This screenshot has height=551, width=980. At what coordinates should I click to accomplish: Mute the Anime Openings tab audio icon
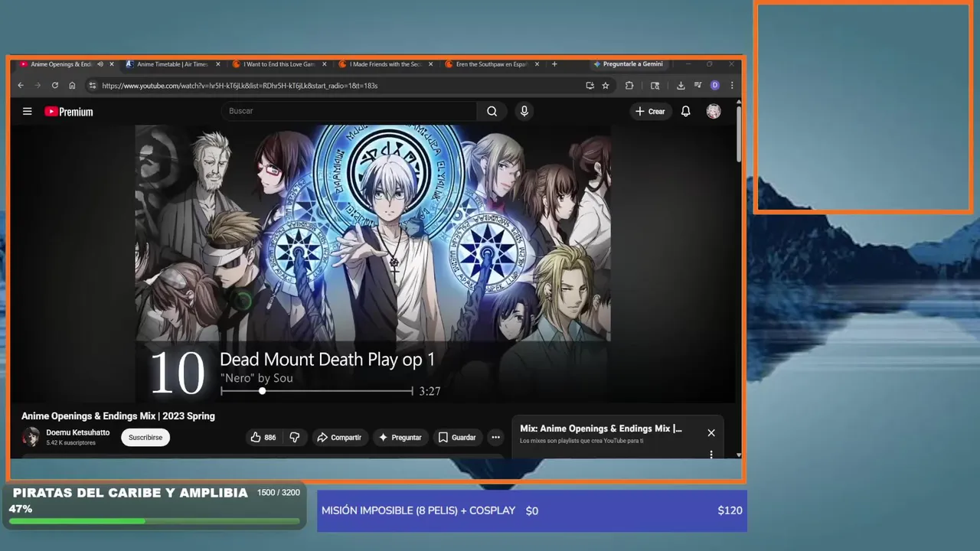click(100, 64)
